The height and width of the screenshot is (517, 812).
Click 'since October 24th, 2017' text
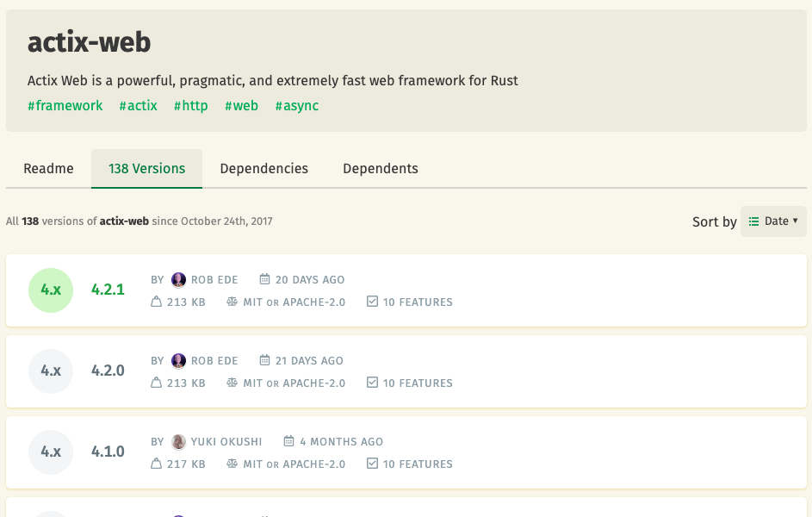(212, 221)
